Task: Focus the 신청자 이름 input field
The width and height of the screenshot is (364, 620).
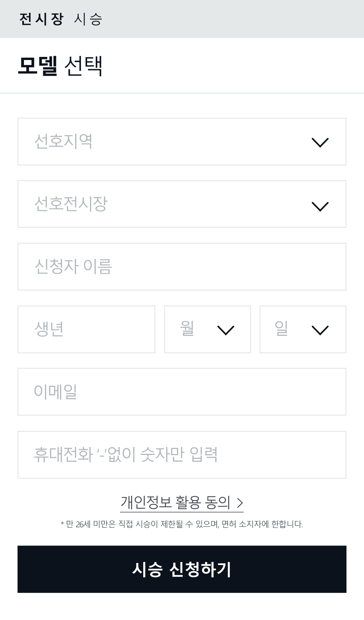Action: (182, 267)
